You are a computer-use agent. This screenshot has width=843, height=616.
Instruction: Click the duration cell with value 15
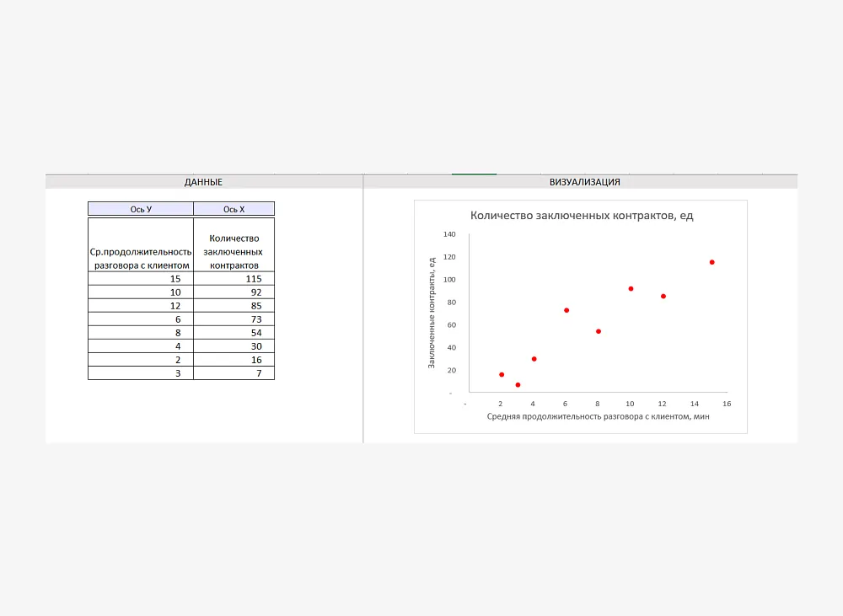(141, 279)
